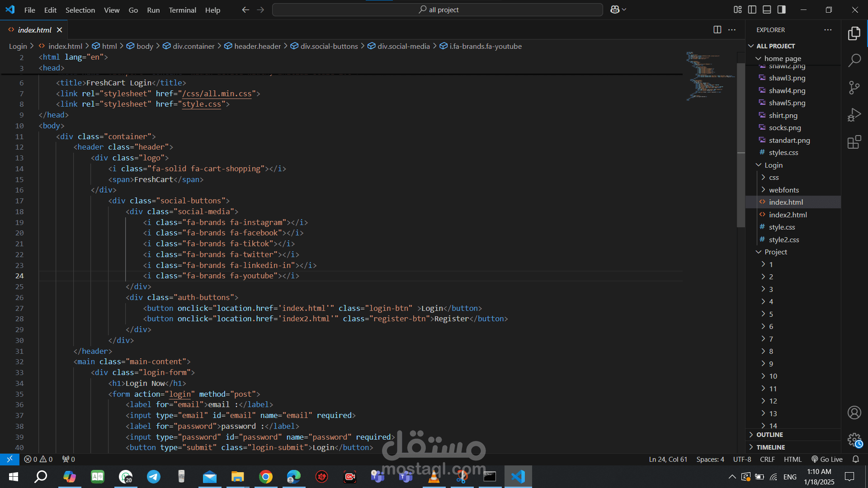Expand the OUTLINE section
This screenshot has width=868, height=488.
coord(769,435)
